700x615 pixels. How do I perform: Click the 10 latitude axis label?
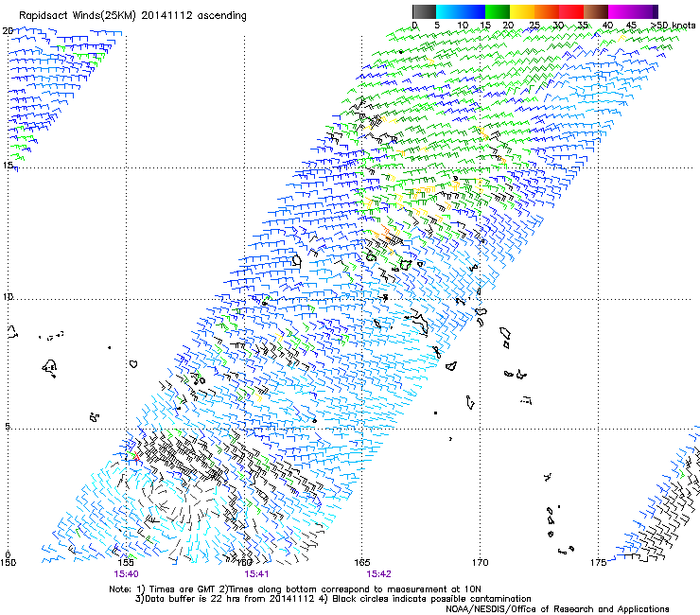tap(8, 296)
